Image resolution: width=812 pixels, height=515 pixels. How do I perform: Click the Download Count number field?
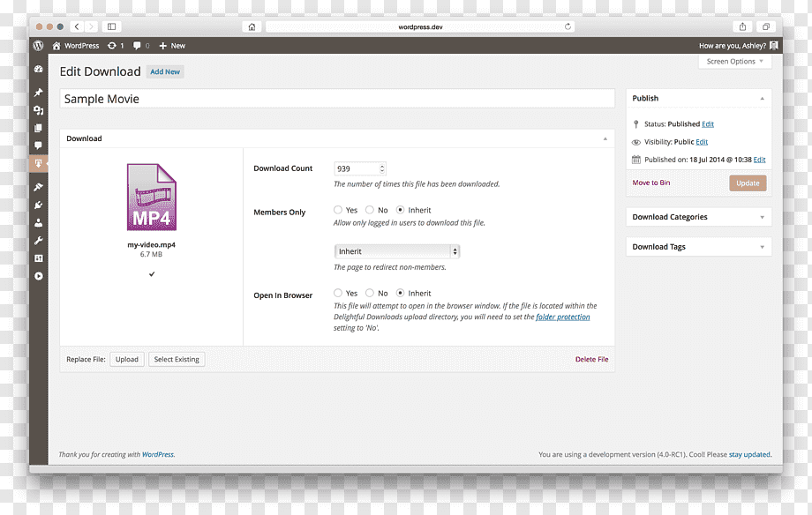(x=360, y=168)
